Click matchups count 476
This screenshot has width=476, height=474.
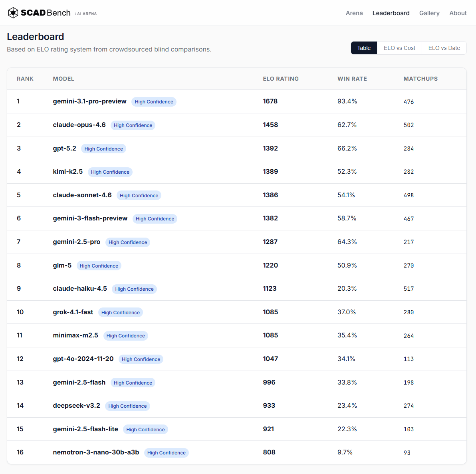click(x=409, y=102)
